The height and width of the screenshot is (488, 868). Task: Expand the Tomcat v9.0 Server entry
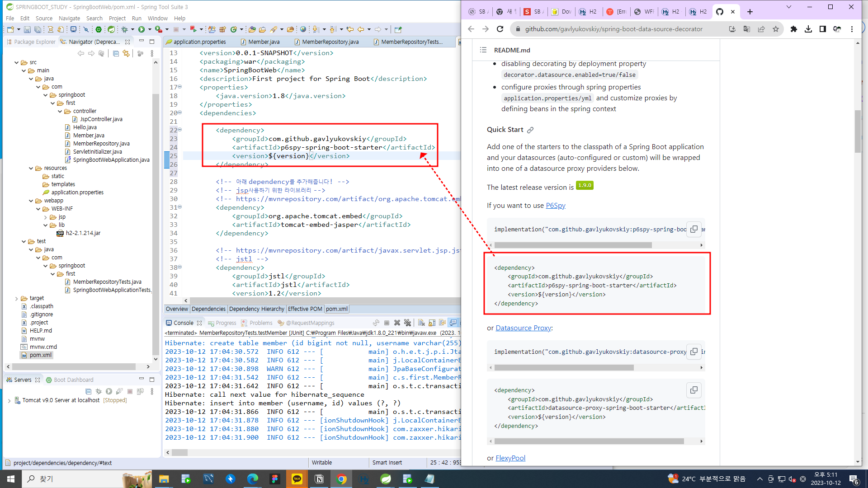[9, 400]
